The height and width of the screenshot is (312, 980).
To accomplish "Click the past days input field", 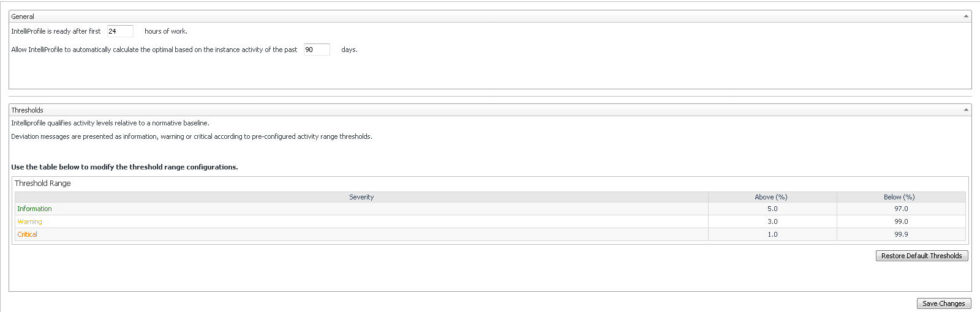I will (317, 50).
